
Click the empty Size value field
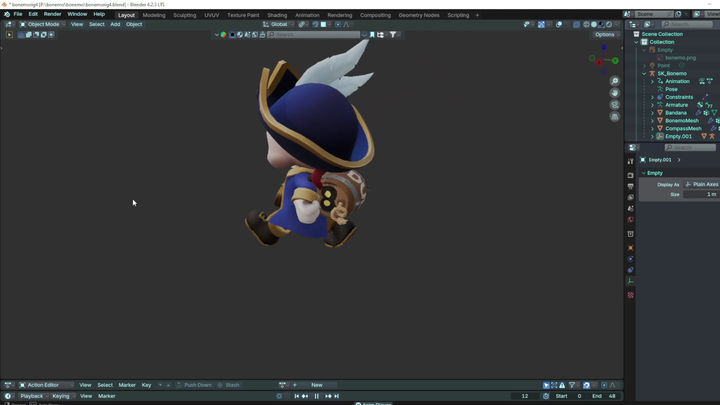702,194
